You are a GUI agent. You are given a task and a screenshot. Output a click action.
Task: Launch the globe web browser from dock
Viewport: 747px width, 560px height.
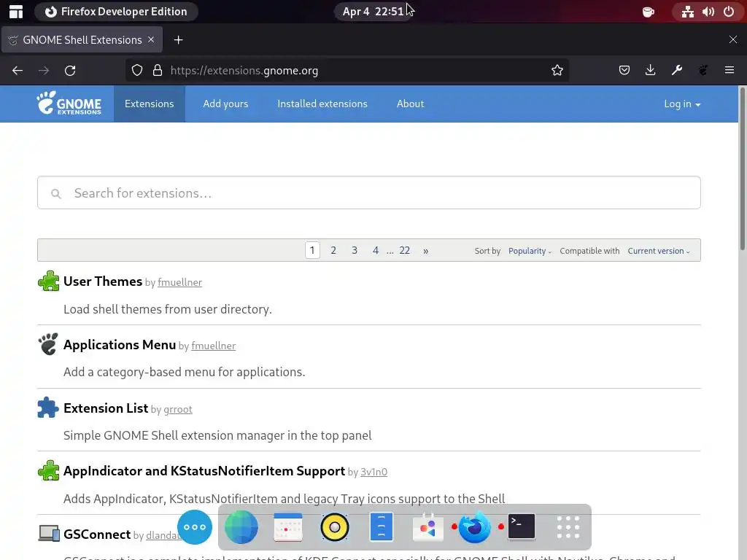click(x=241, y=527)
